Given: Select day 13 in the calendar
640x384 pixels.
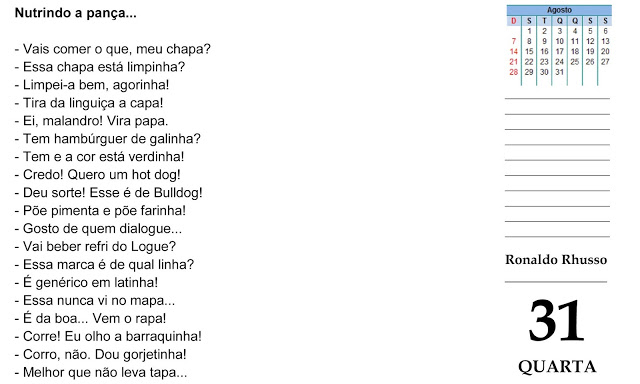Looking at the screenshot, I should coord(605,41).
